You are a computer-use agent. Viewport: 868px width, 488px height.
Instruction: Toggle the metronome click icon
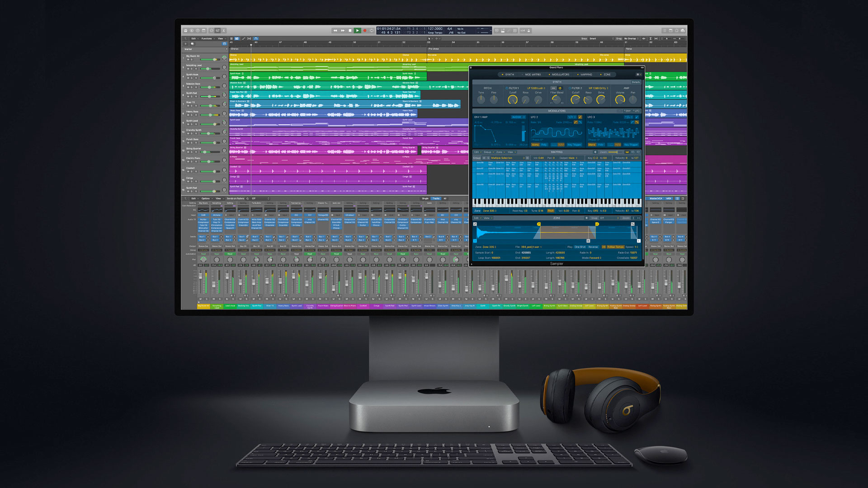[x=528, y=30]
